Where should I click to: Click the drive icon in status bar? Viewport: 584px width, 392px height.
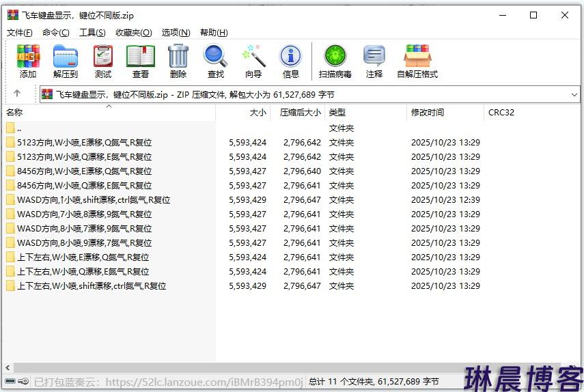(x=10, y=381)
